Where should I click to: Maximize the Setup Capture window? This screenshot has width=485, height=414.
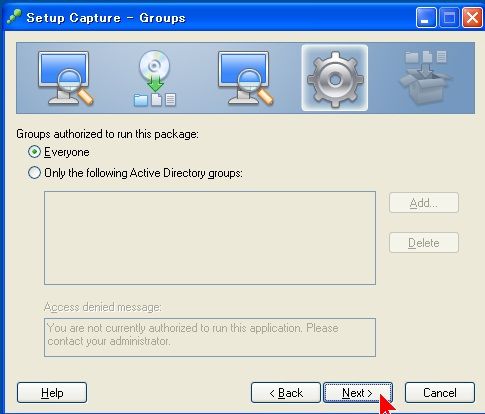449,18
